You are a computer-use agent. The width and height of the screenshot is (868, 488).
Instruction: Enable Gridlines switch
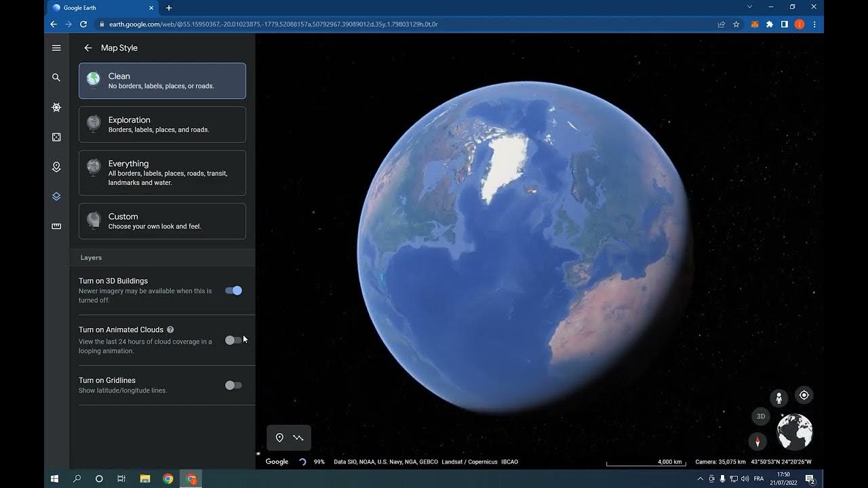[x=233, y=386]
